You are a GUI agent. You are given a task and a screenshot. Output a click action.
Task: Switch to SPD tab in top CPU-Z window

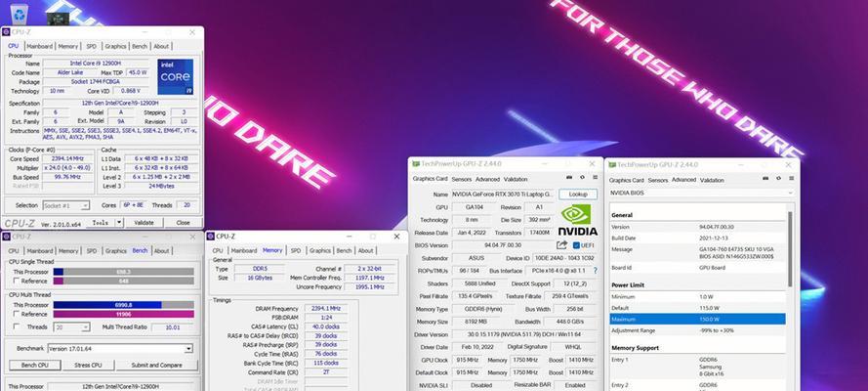91,47
